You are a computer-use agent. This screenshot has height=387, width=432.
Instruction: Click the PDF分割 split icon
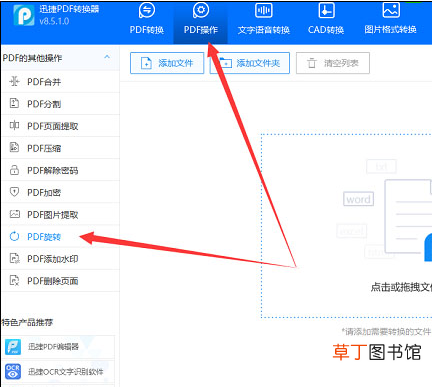point(14,103)
